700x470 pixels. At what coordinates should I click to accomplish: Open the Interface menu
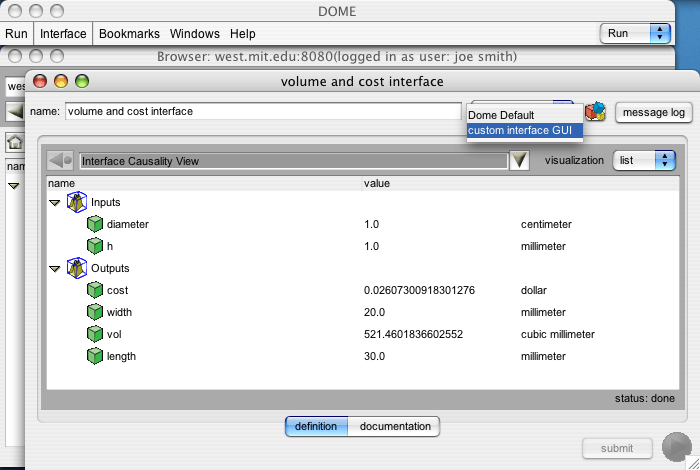pyautogui.click(x=63, y=33)
